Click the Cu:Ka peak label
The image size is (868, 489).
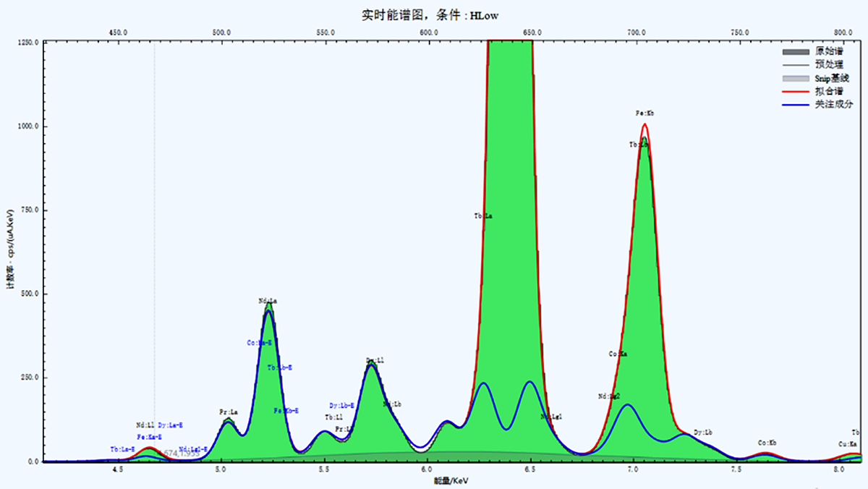click(x=848, y=444)
